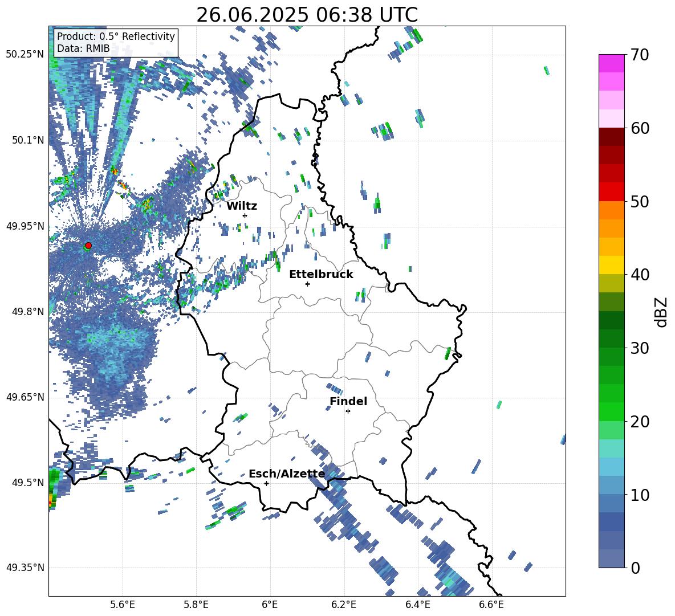Click the dark red colorbar segment below 60

coord(611,137)
